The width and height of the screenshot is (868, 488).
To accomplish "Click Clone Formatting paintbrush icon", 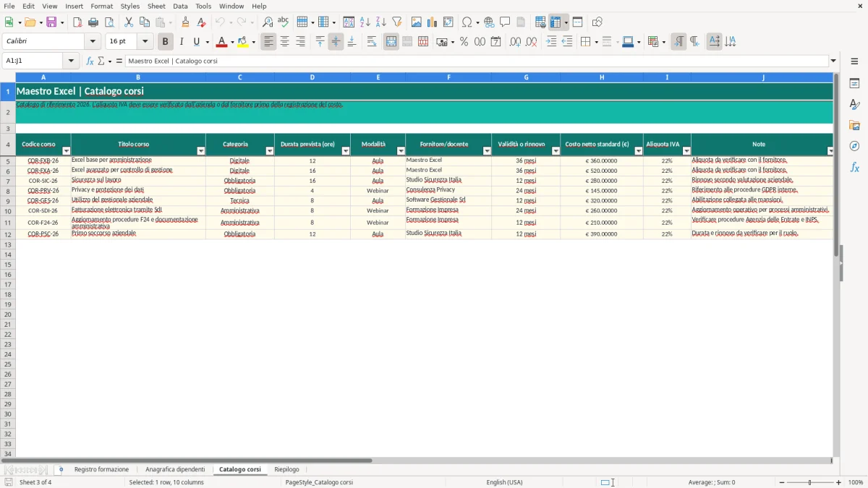I will [186, 22].
